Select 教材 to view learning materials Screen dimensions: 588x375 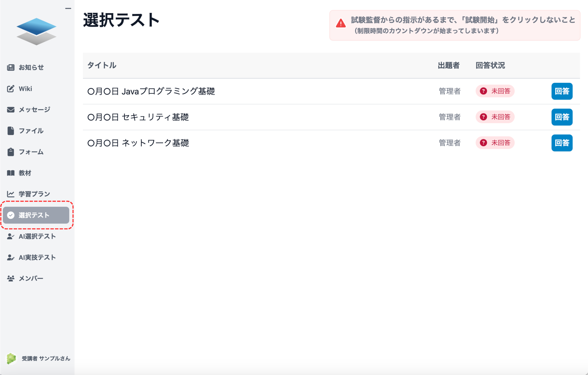26,173
